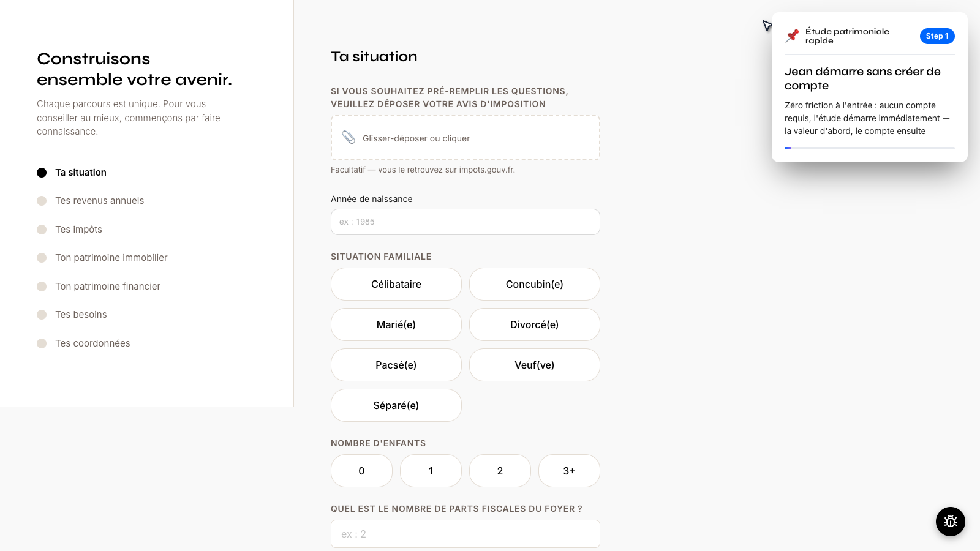This screenshot has height=551, width=980.
Task: Click the Tes impôts step dot
Action: [x=42, y=230]
